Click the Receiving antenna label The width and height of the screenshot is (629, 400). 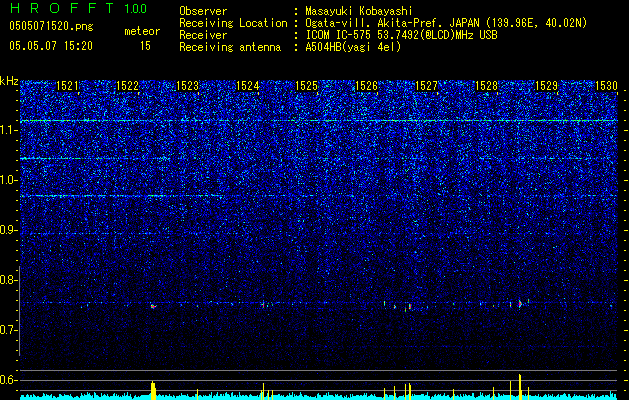pyautogui.click(x=230, y=47)
